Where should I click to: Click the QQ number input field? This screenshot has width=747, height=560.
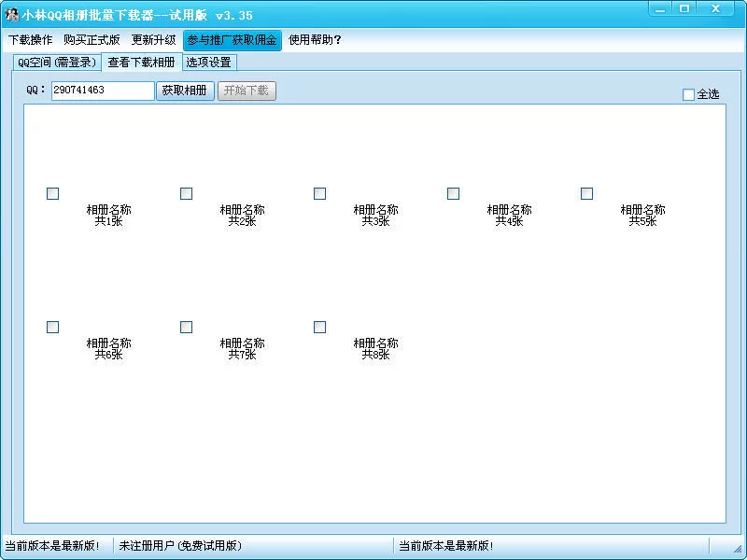(103, 91)
